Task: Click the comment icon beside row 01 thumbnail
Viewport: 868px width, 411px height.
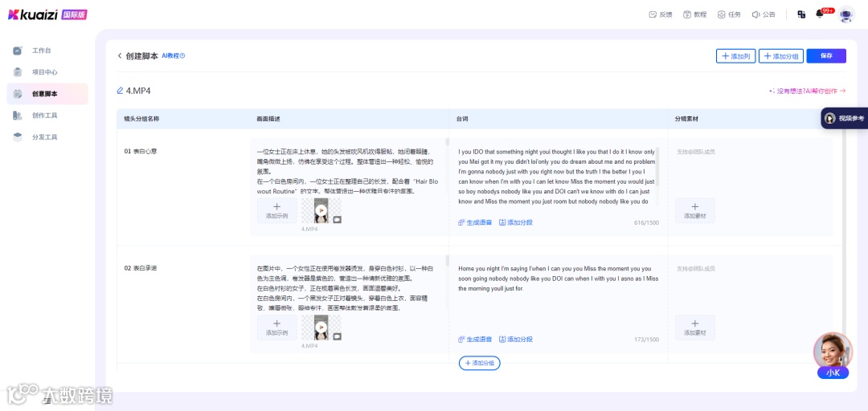Action: pyautogui.click(x=337, y=220)
